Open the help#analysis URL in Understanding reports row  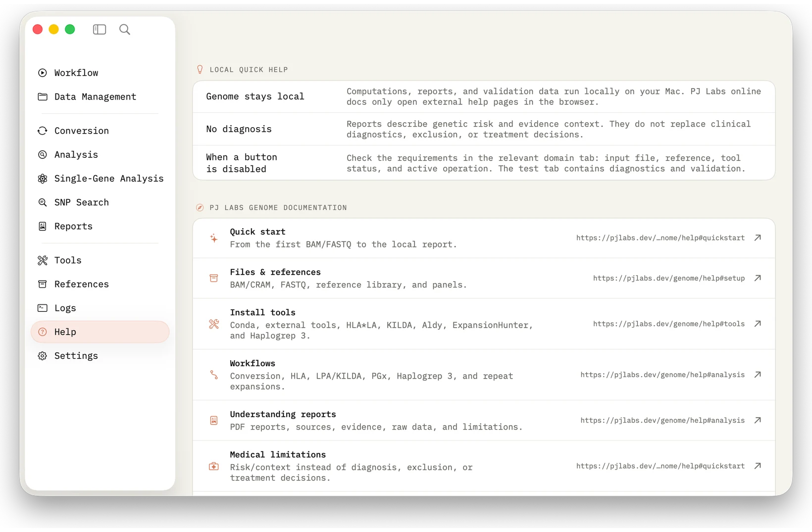(x=662, y=420)
